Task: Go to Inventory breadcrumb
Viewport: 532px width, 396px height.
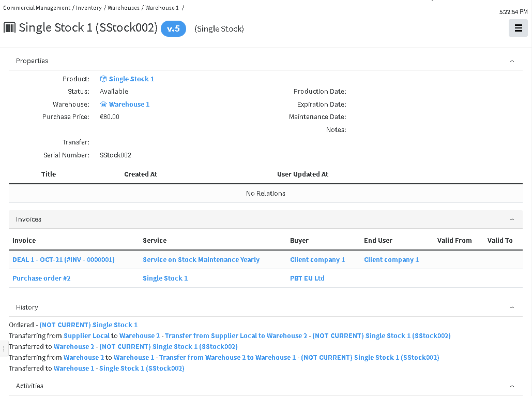Action: point(88,8)
